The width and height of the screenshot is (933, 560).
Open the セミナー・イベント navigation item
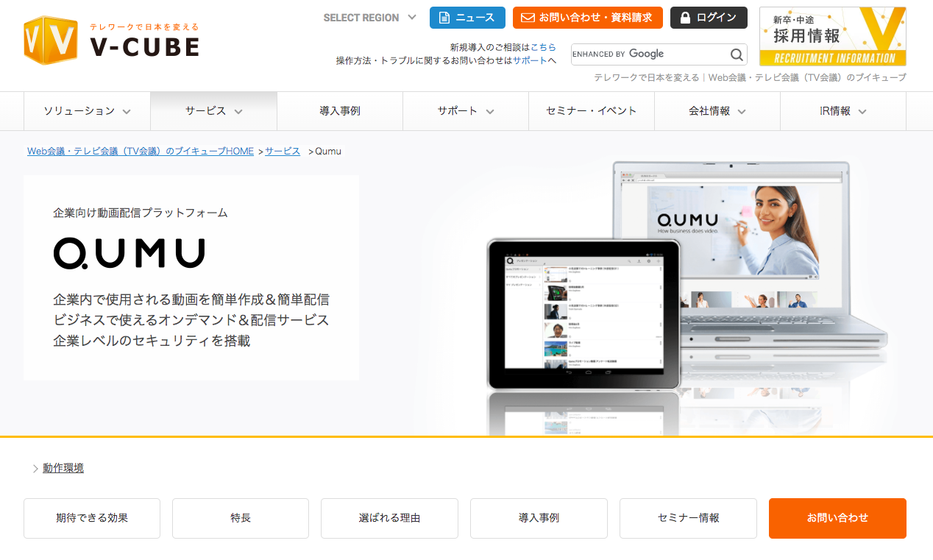(x=591, y=111)
